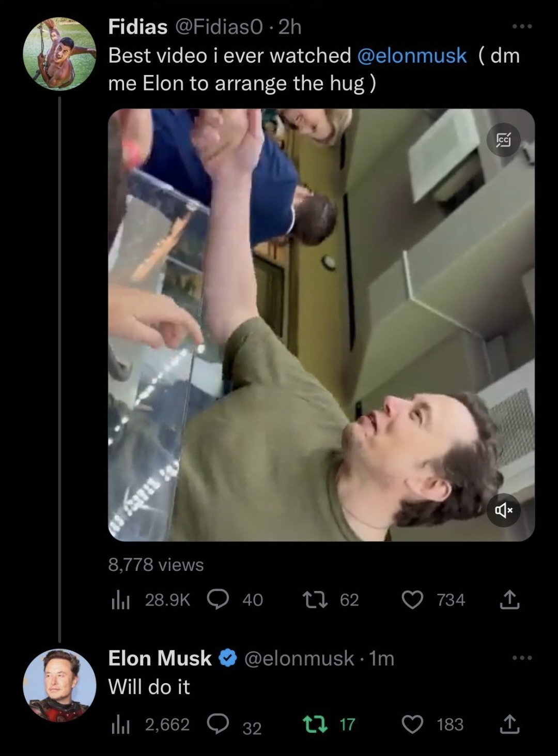Open more options for Fidias's tweet
Image resolution: width=558 pixels, height=756 pixels.
tap(522, 26)
